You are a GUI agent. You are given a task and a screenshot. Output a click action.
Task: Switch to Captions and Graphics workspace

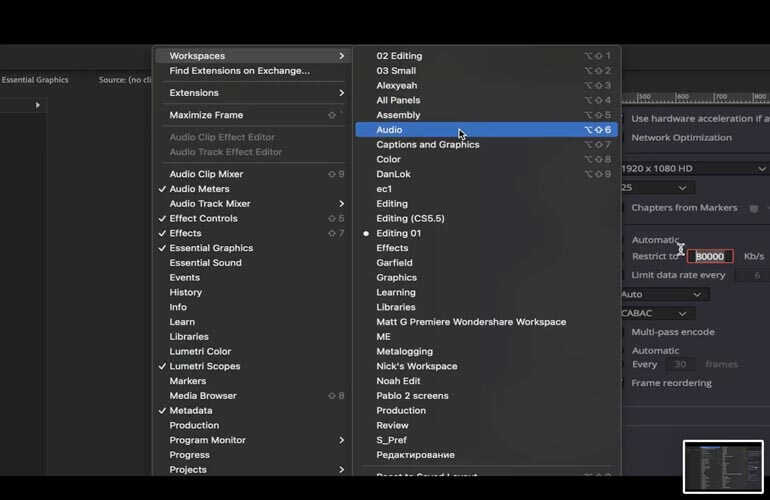pyautogui.click(x=487, y=144)
